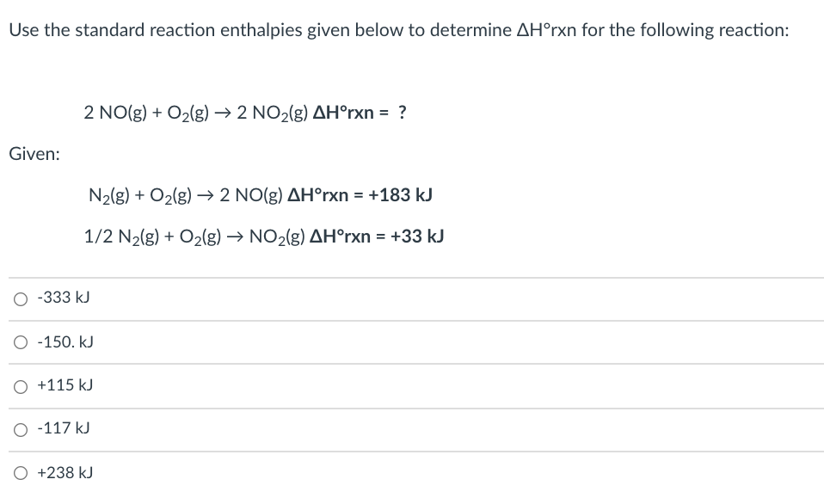824x504 pixels.
Task: Click the "-117 kJ" answer text label
Action: point(64,428)
